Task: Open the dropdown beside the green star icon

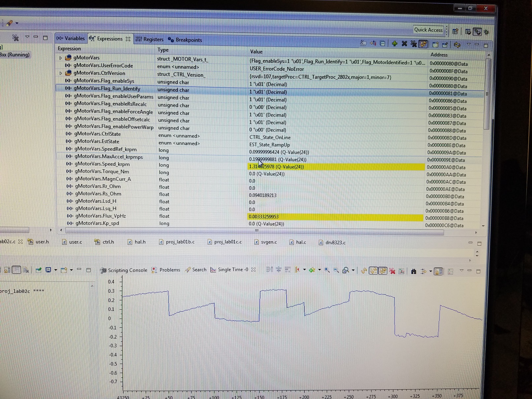Action: coord(319,270)
